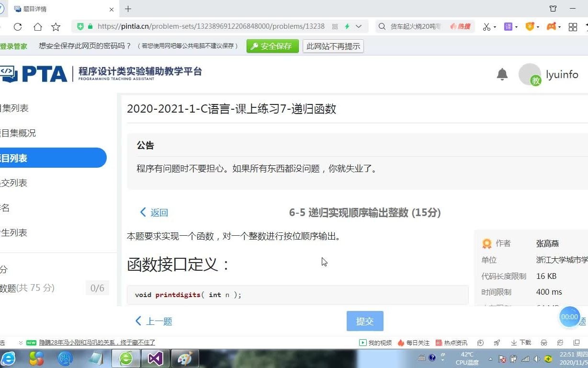Open the address bar mode dropdown arrow
Screen dimensions: 588x368
click(358, 26)
